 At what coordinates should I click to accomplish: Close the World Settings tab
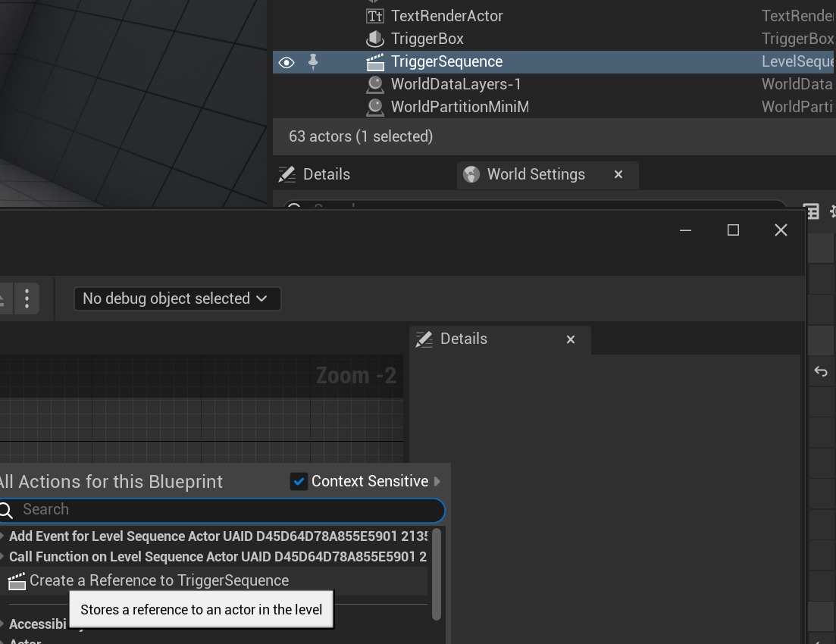[618, 174]
